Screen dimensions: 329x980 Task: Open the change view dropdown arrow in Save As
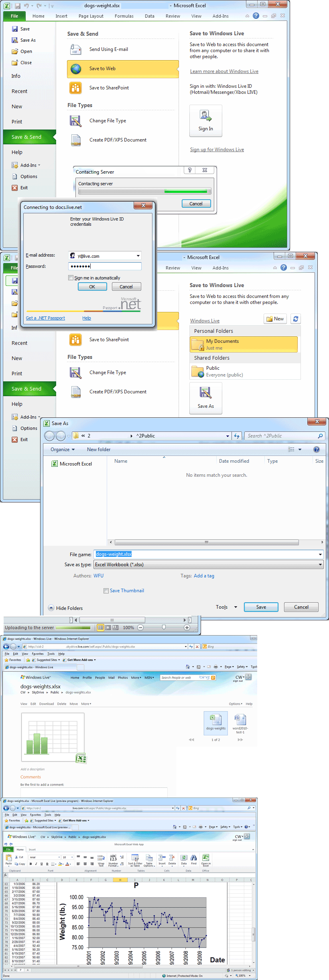pyautogui.click(x=300, y=450)
